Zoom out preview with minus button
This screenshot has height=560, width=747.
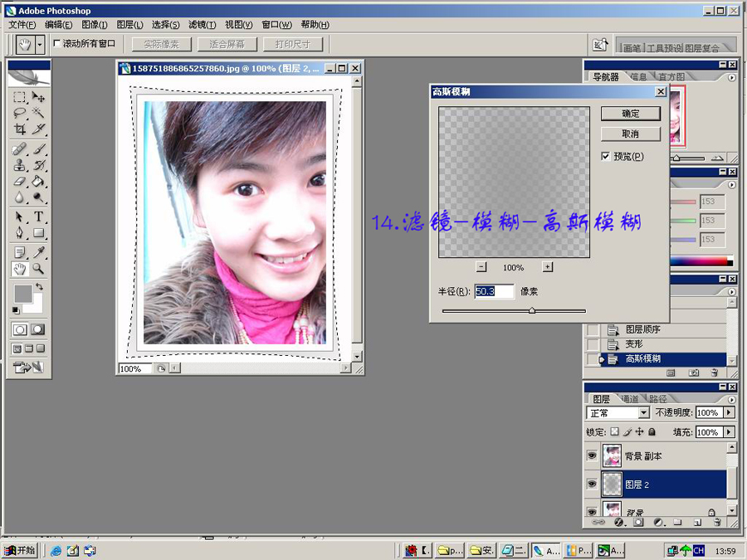(x=481, y=266)
